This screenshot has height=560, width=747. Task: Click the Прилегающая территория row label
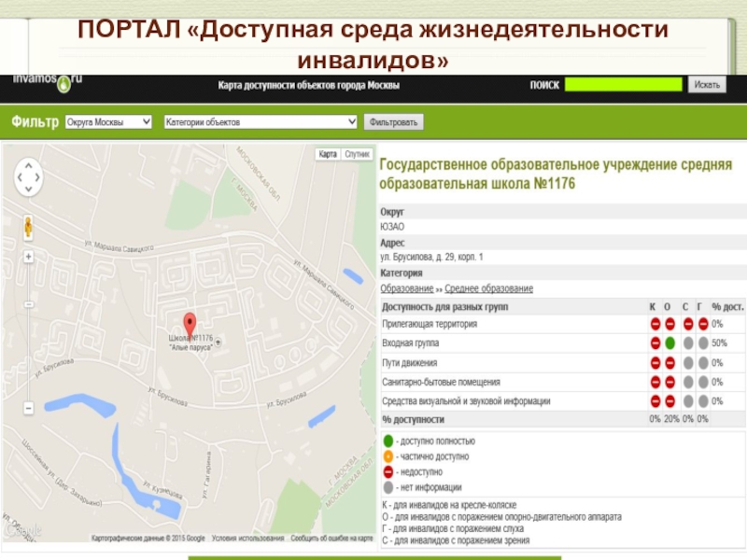430,324
